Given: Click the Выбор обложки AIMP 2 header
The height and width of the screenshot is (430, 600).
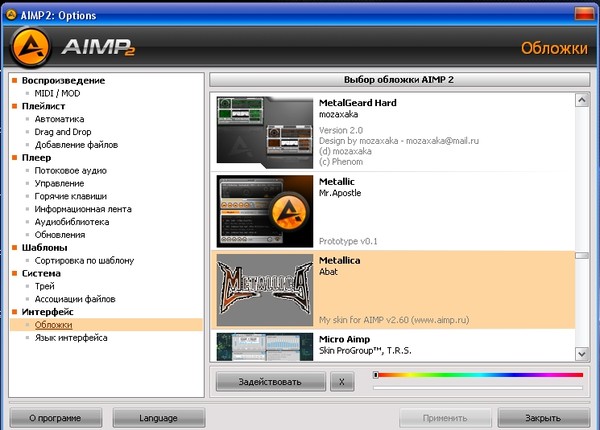Looking at the screenshot, I should coord(399,80).
